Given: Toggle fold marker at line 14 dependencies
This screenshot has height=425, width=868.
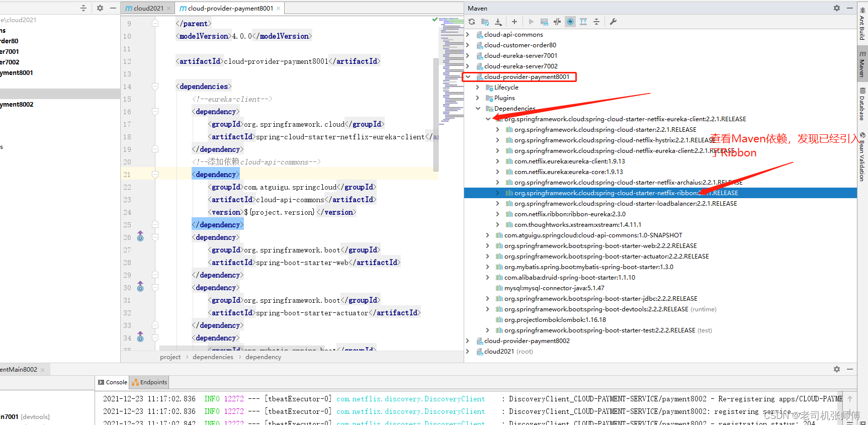Looking at the screenshot, I should pyautogui.click(x=155, y=87).
